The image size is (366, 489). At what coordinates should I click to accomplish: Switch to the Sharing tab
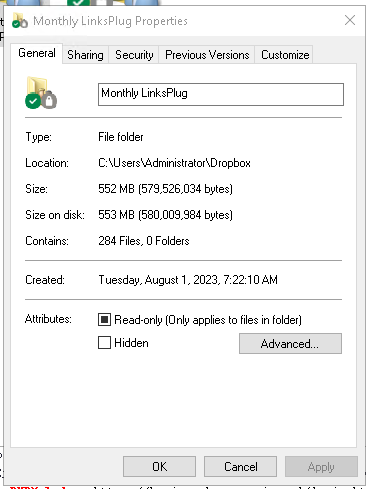(x=85, y=55)
